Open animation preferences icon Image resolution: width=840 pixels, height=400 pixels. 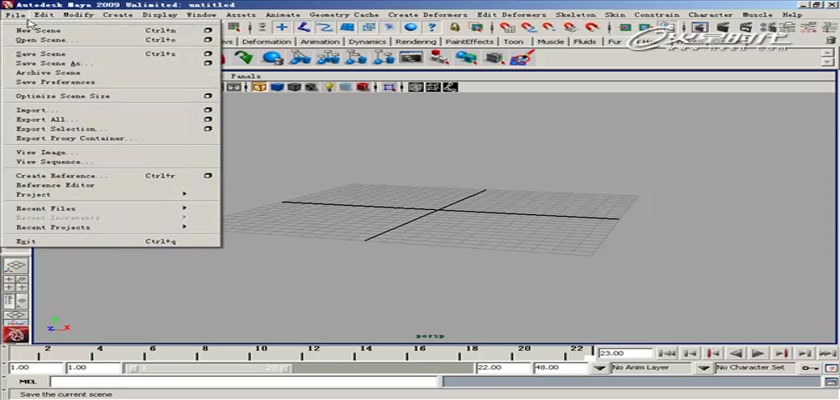coord(831,368)
